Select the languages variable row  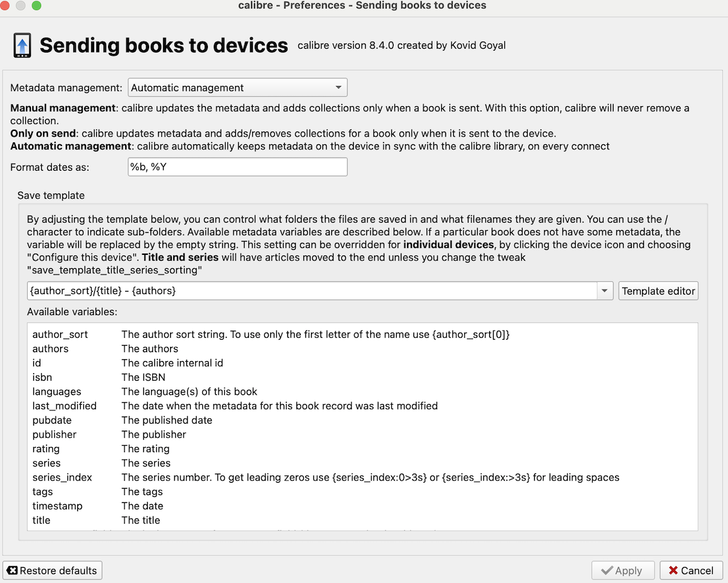(57, 391)
